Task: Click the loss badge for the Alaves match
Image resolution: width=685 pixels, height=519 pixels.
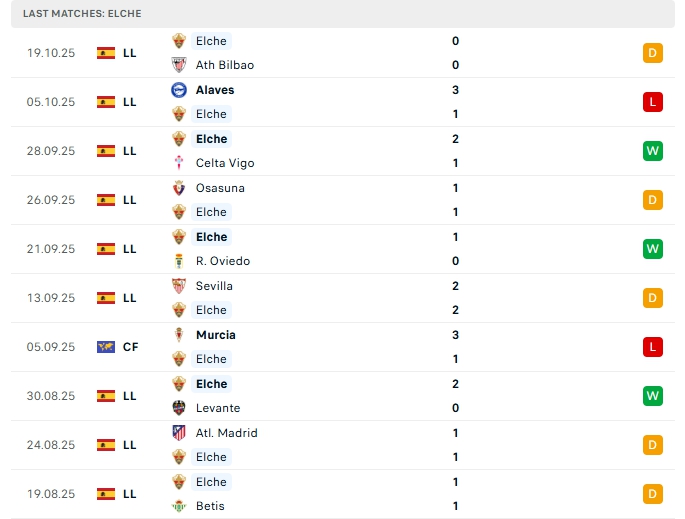Action: point(653,102)
